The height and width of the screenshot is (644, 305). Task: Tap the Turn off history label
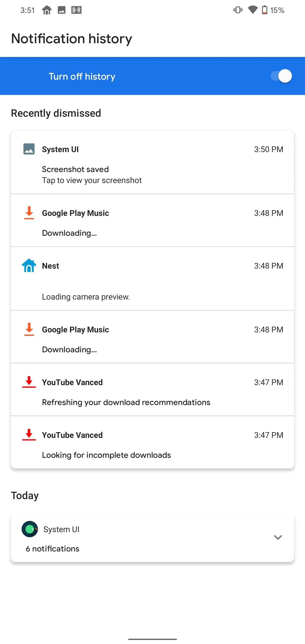(82, 76)
